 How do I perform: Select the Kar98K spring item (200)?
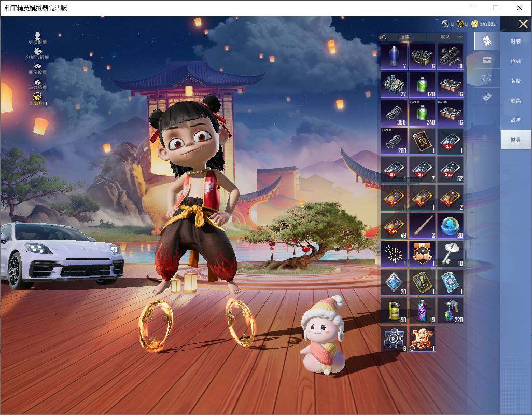394,141
